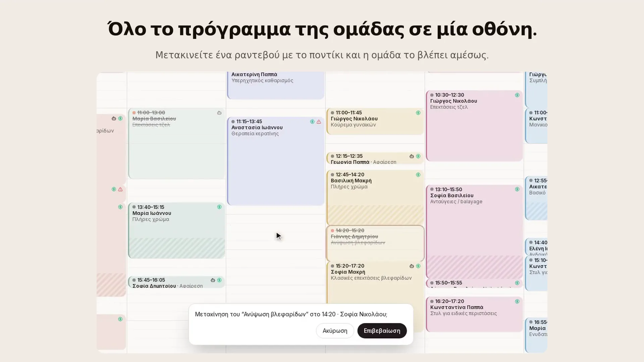644x362 pixels.
Task: Click paid icon on 11:00–11:45 Γιώργος Νικολάου appointment
Action: pos(418,113)
